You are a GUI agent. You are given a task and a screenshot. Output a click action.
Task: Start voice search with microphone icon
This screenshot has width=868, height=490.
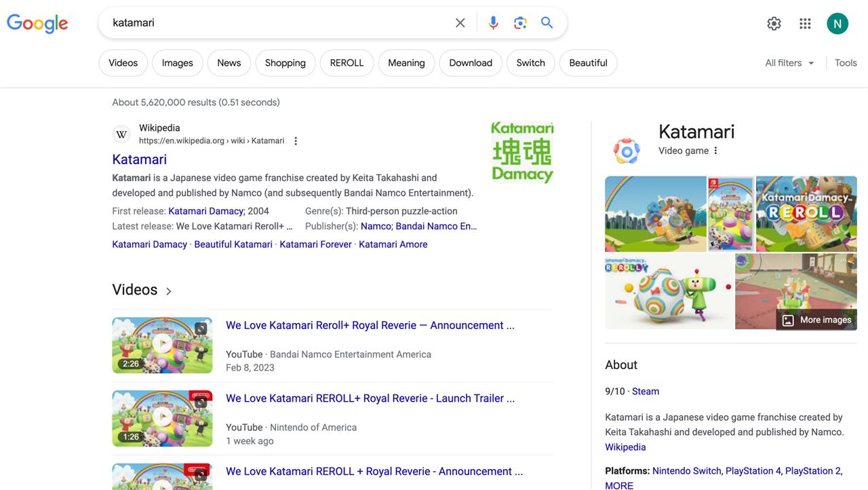[x=493, y=23]
